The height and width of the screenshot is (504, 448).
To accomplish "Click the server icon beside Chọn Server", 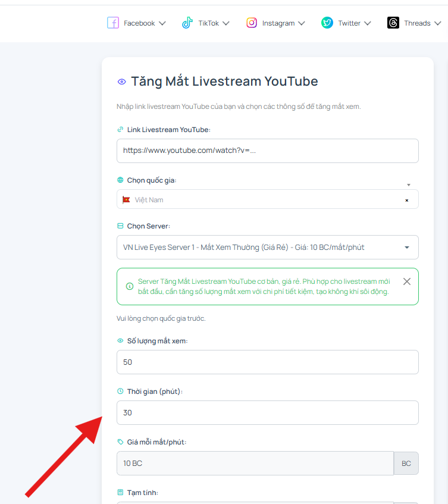I will click(x=120, y=226).
